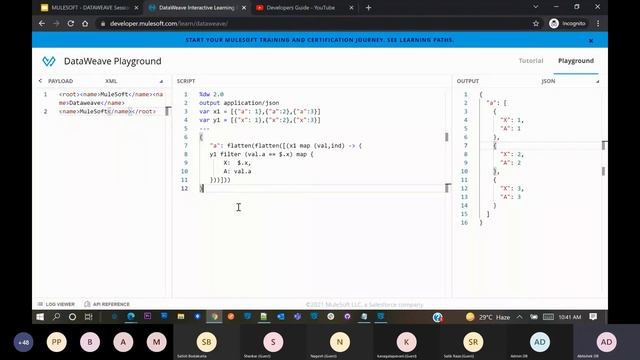This screenshot has width=640, height=360.
Task: Open Windows taskbar search
Action: (56, 317)
